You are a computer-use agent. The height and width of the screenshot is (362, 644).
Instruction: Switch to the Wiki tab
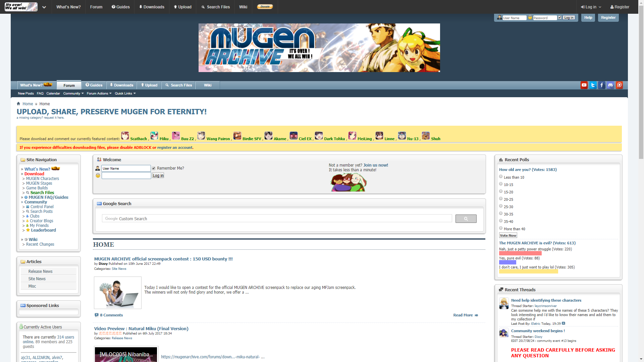pos(208,85)
